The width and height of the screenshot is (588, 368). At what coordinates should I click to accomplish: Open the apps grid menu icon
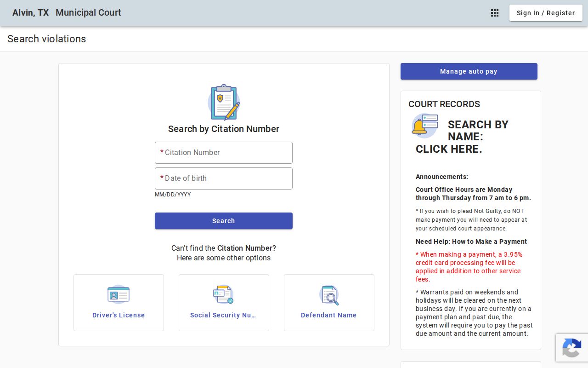click(x=495, y=13)
